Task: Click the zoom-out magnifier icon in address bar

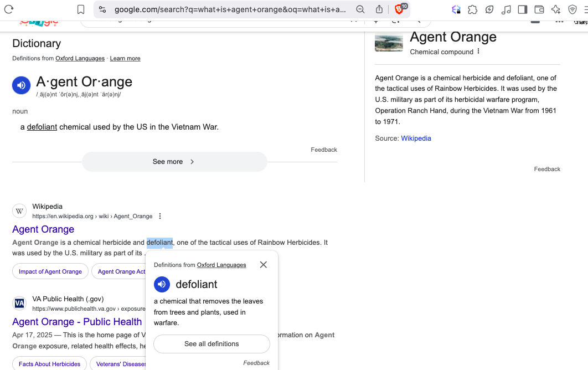Action: [x=360, y=9]
